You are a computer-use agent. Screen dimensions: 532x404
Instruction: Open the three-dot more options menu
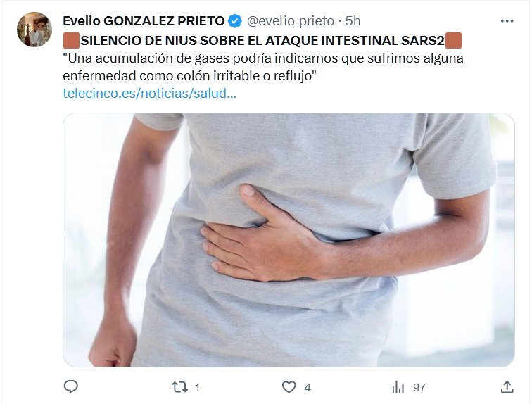[507, 21]
